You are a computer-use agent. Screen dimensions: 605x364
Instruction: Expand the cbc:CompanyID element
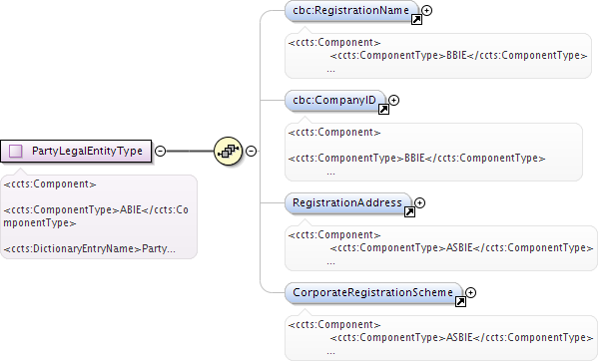pos(394,101)
